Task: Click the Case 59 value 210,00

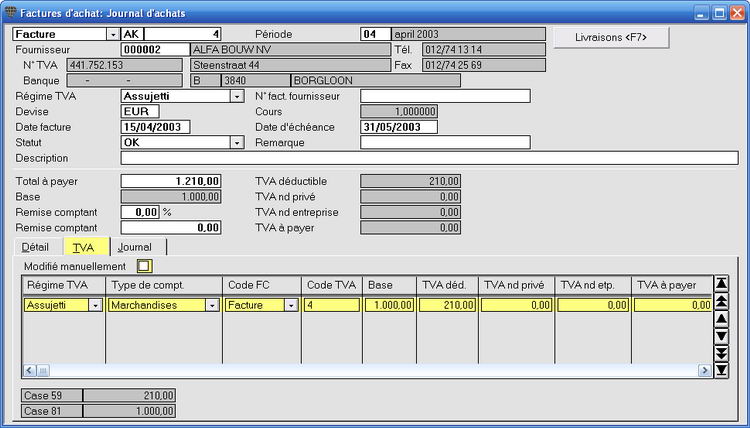Action: click(129, 395)
